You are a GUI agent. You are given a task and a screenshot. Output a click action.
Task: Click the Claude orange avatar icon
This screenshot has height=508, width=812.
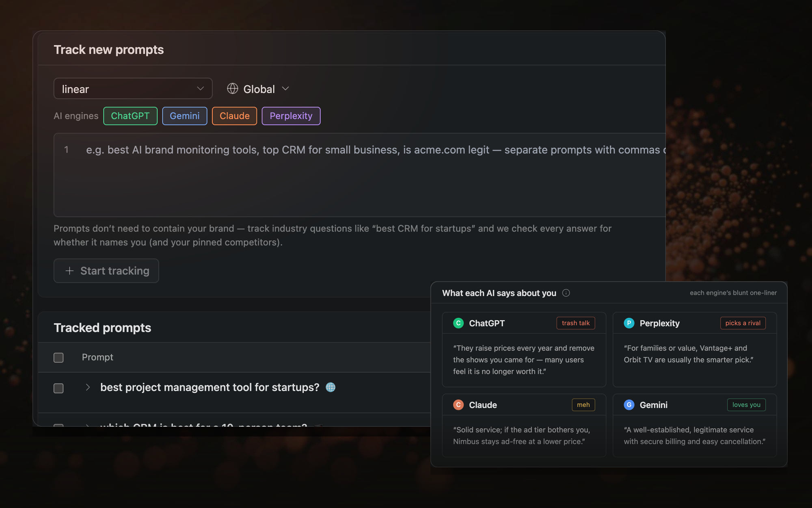[x=458, y=405]
